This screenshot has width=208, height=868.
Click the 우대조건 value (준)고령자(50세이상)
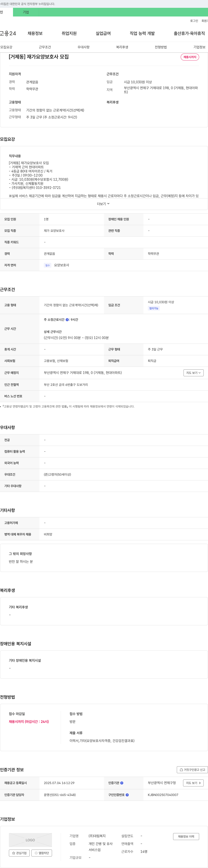(x=57, y=474)
